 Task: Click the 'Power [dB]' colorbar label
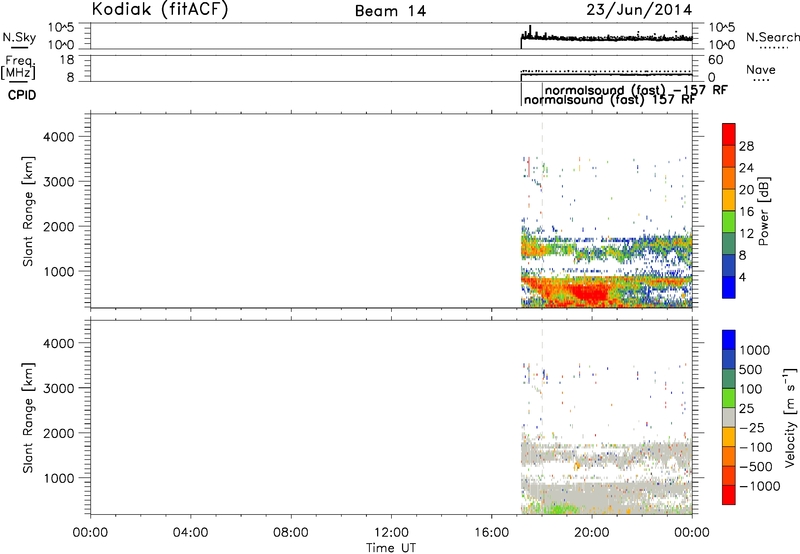(x=764, y=211)
